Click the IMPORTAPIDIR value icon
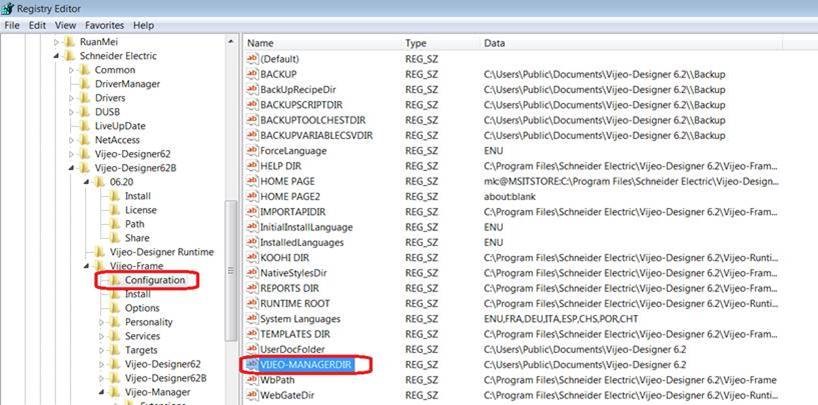This screenshot has width=818, height=405. click(252, 212)
